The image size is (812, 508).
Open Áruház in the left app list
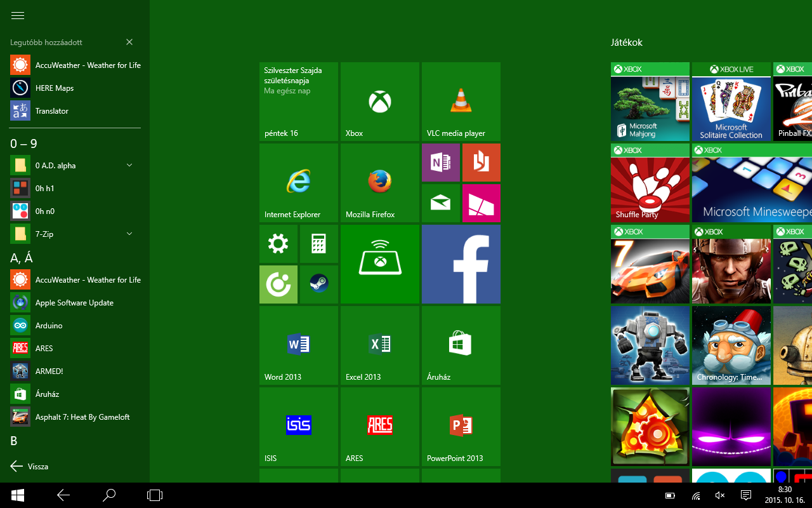[75, 394]
